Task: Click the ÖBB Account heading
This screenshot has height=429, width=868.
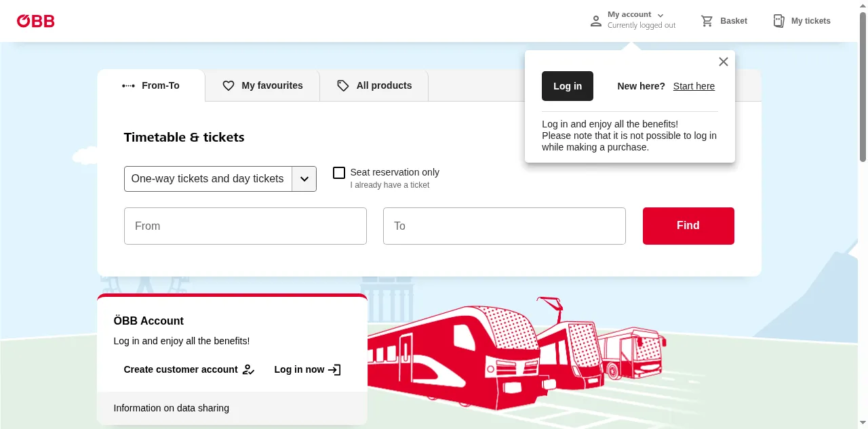Action: pos(149,321)
